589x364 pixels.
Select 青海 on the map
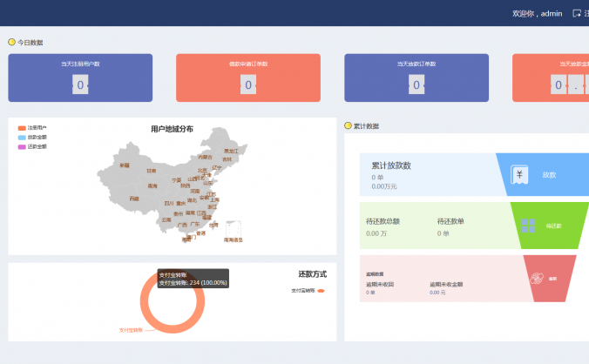tap(152, 185)
